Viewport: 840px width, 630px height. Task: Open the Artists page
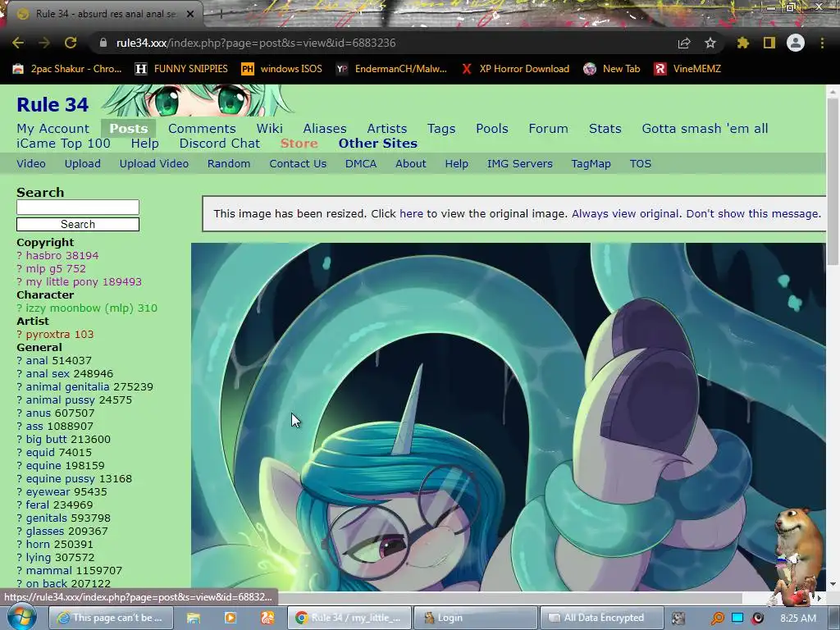[387, 129]
